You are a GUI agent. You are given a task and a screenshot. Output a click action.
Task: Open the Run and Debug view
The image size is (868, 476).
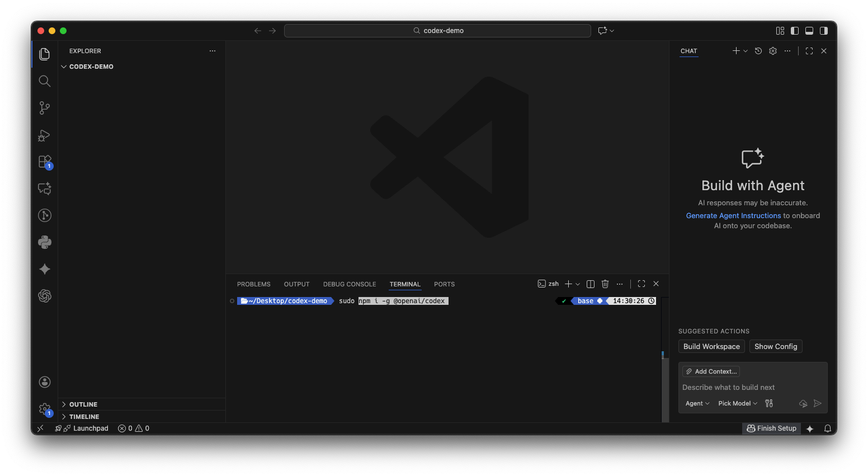[45, 135]
